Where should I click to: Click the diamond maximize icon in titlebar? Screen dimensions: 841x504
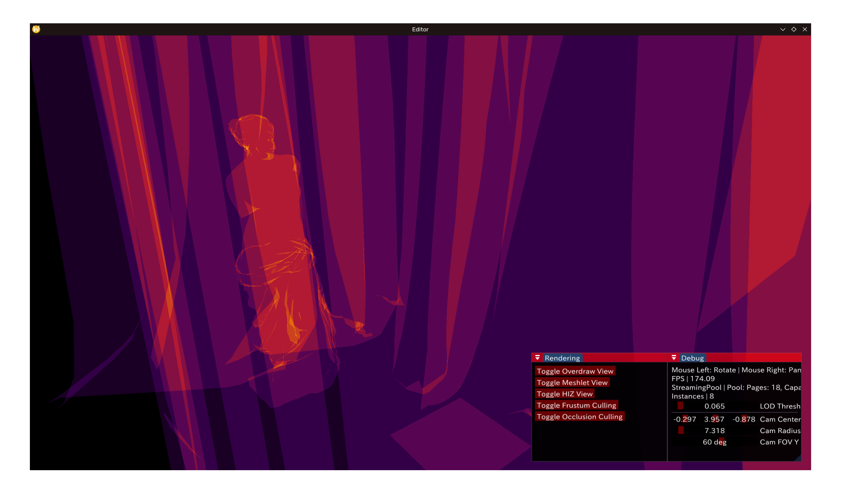(794, 30)
